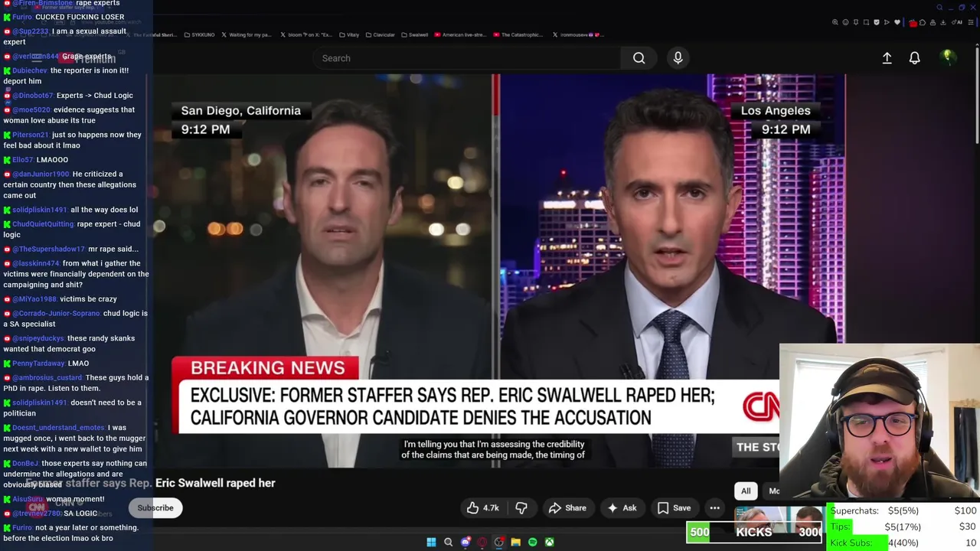
Task: Open the Clavicular bookmark folder
Action: click(379, 34)
